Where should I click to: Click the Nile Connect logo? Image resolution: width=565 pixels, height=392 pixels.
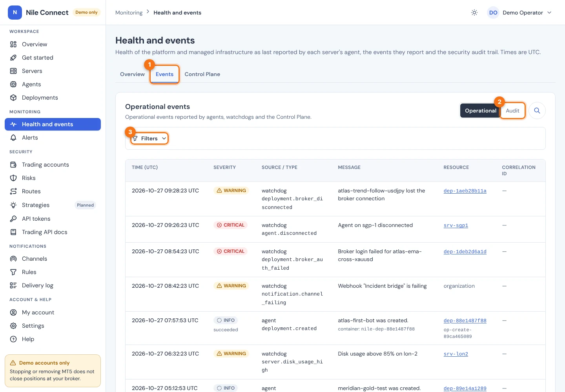(15, 13)
